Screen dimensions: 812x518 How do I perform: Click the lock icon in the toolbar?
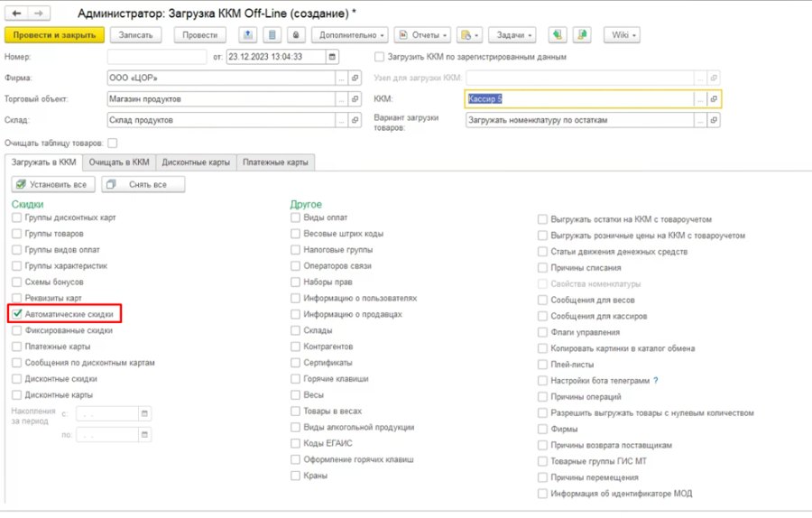[x=296, y=34]
